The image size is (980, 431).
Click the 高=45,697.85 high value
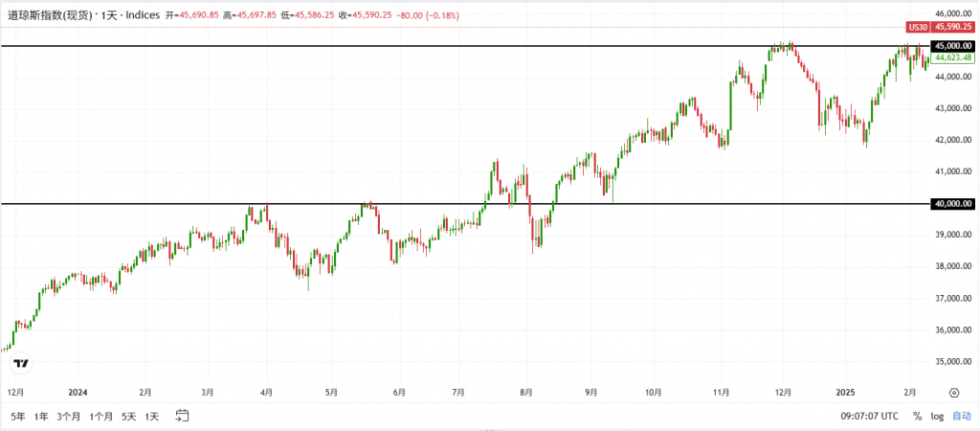click(x=250, y=15)
